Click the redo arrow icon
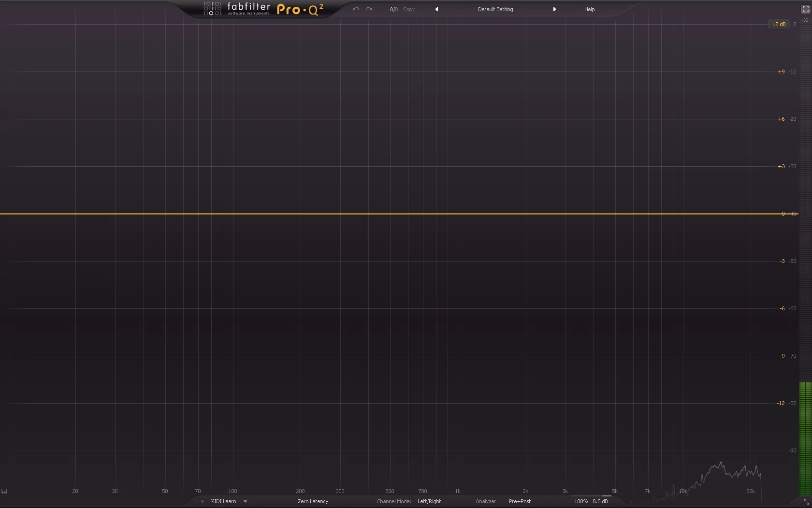Screen dimensions: 812x508 [x=369, y=9]
